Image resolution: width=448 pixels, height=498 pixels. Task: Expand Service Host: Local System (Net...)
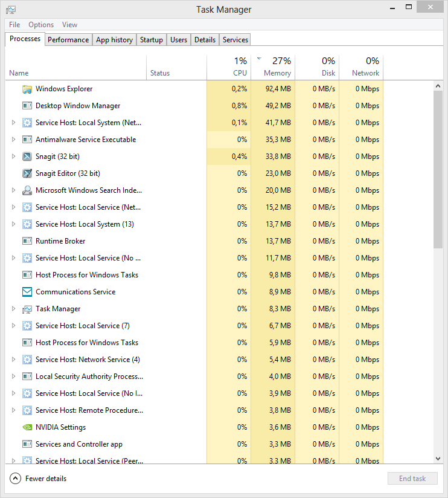(13, 123)
